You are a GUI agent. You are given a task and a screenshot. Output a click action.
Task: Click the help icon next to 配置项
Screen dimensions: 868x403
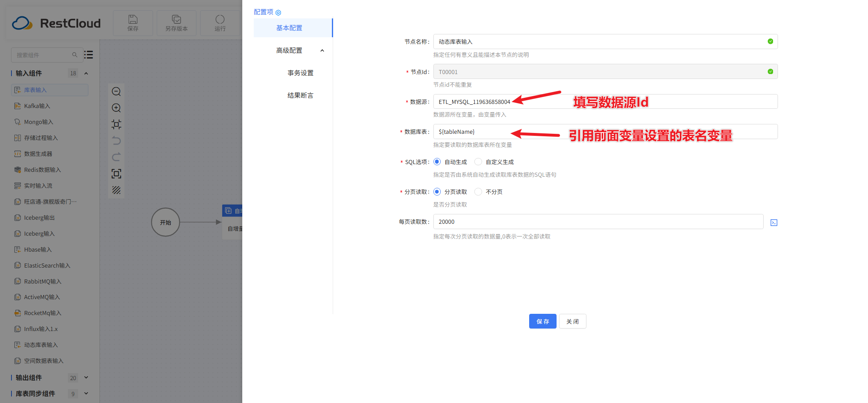pyautogui.click(x=278, y=13)
